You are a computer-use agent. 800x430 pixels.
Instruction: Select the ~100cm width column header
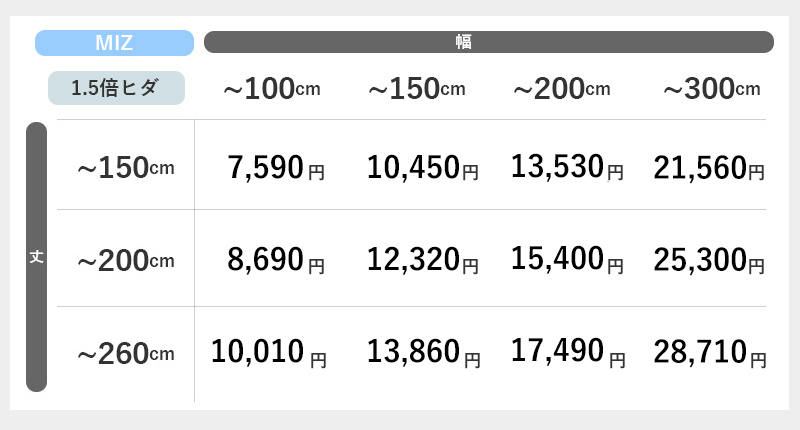click(272, 89)
